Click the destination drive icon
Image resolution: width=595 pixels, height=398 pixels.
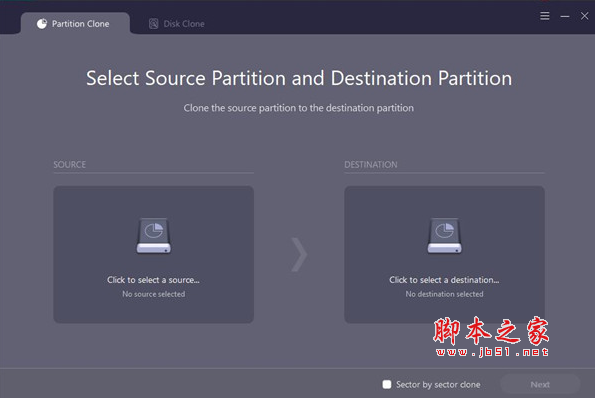coord(444,236)
